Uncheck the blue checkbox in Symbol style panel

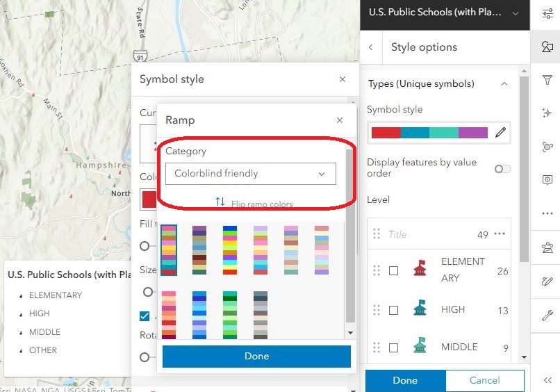tap(145, 316)
